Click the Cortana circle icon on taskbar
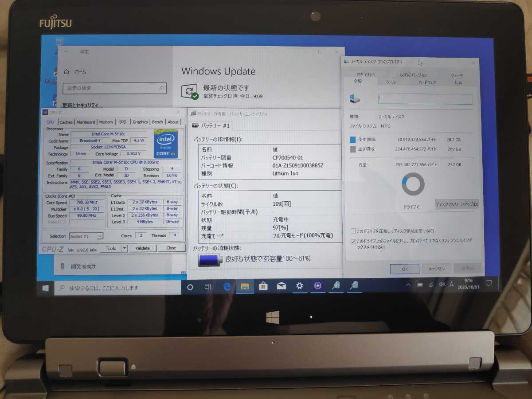 pyautogui.click(x=190, y=287)
